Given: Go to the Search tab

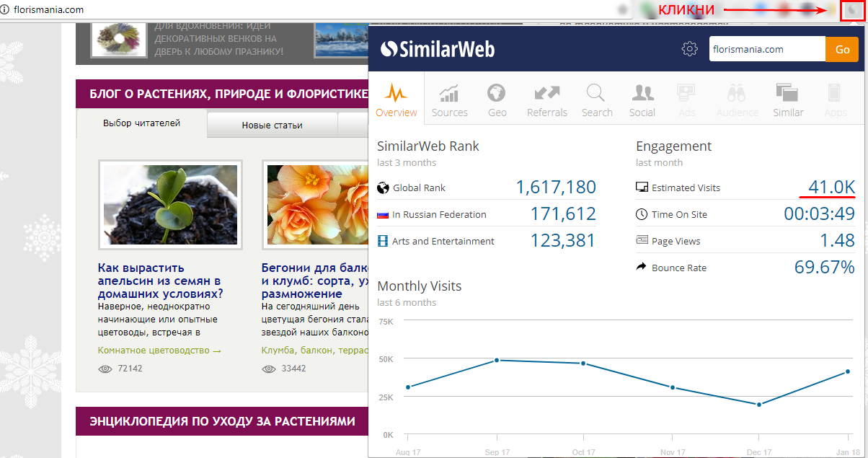Looking at the screenshot, I should (x=597, y=100).
